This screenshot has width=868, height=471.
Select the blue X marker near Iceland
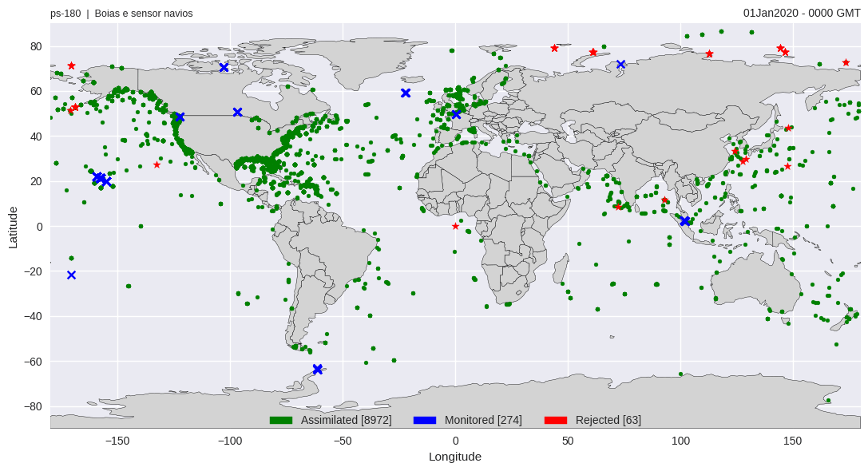406,93
